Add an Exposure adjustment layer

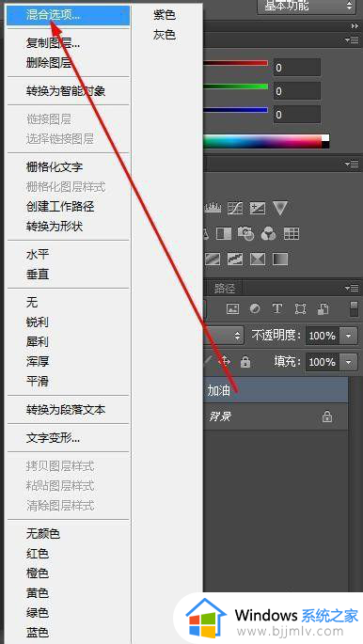[x=258, y=208]
